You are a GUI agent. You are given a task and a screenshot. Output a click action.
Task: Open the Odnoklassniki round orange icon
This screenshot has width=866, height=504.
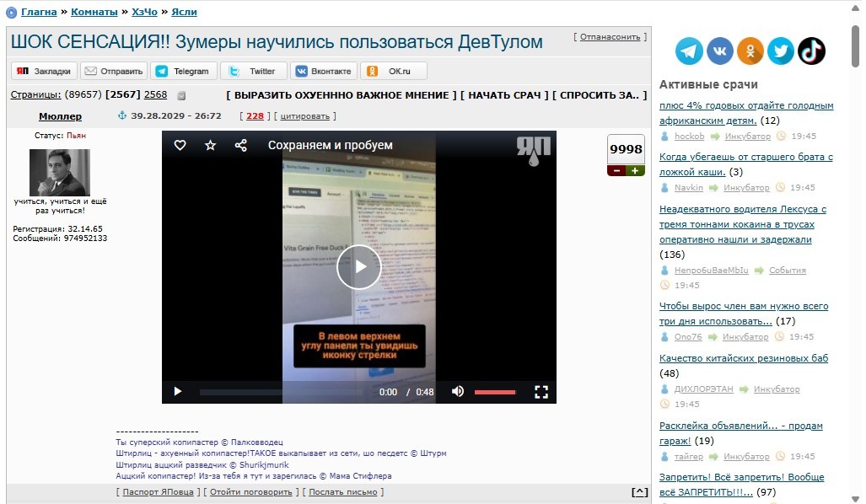point(750,51)
